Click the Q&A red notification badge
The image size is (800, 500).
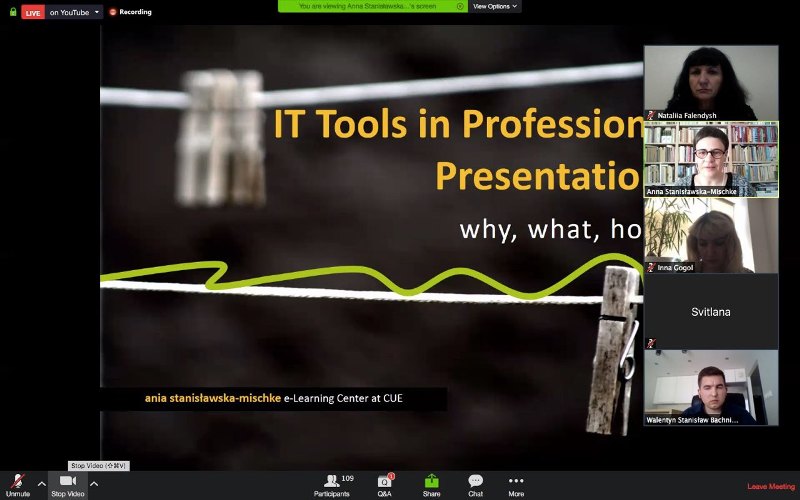(391, 476)
